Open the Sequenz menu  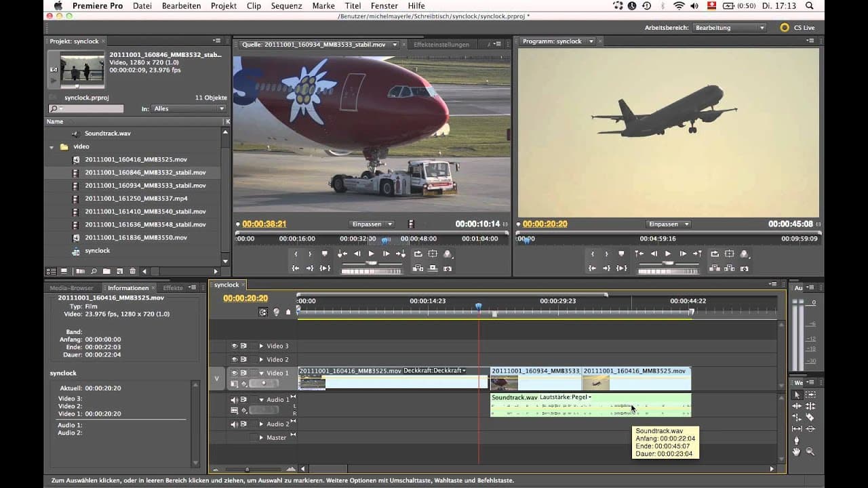tap(286, 6)
